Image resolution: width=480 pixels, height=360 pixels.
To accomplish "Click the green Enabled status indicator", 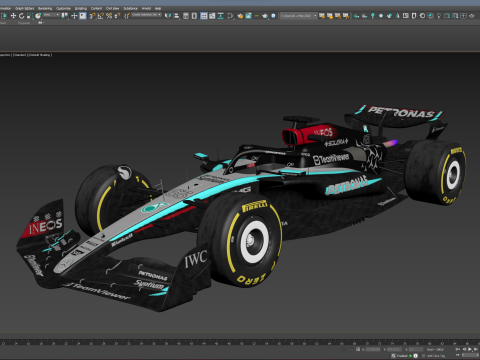I will pos(411,356).
